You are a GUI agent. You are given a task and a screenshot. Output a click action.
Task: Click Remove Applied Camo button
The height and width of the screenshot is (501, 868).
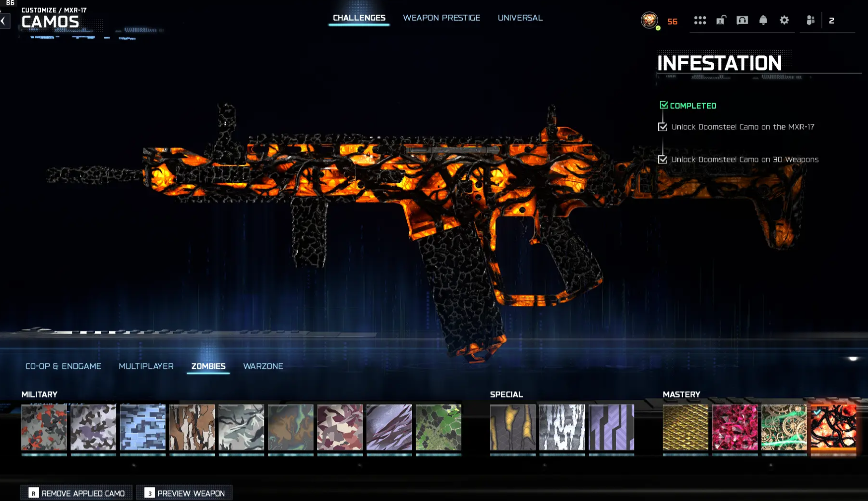tap(77, 493)
